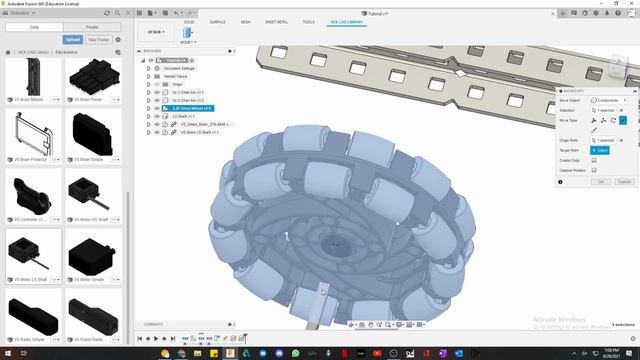The height and width of the screenshot is (360, 640).
Task: Open the Design workspace dropdown
Action: (x=156, y=32)
